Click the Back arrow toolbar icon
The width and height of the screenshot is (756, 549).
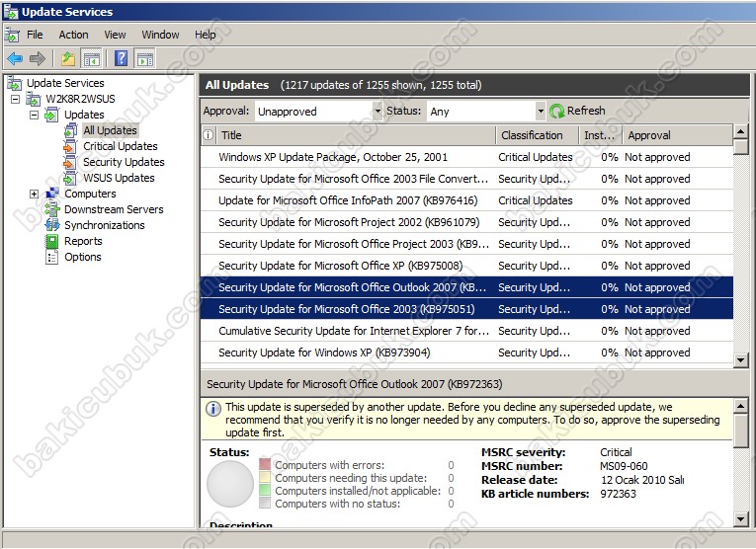(x=15, y=59)
